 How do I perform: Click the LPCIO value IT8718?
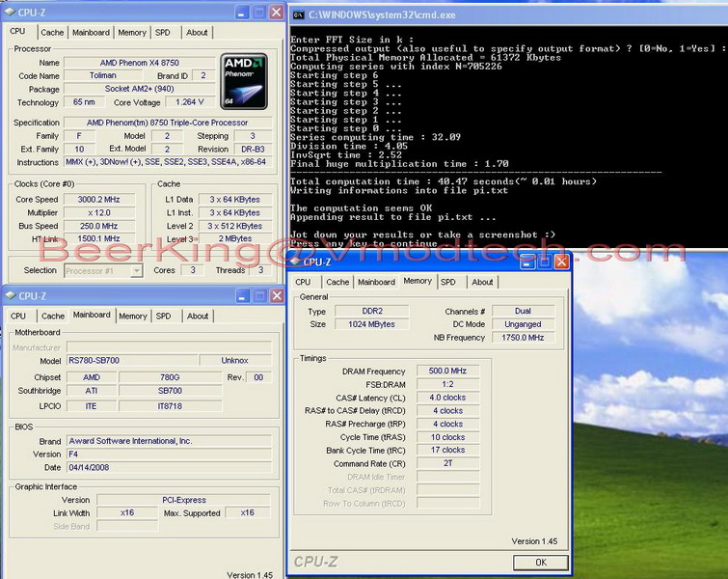coord(170,406)
